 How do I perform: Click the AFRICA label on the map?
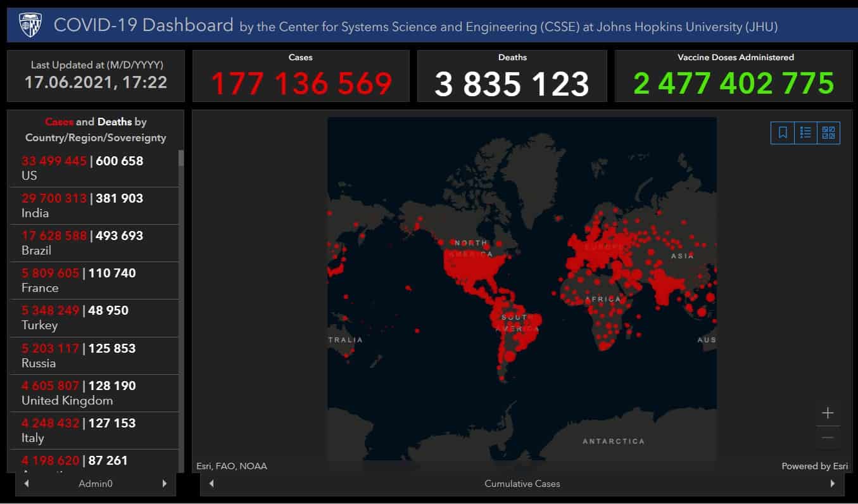[603, 299]
